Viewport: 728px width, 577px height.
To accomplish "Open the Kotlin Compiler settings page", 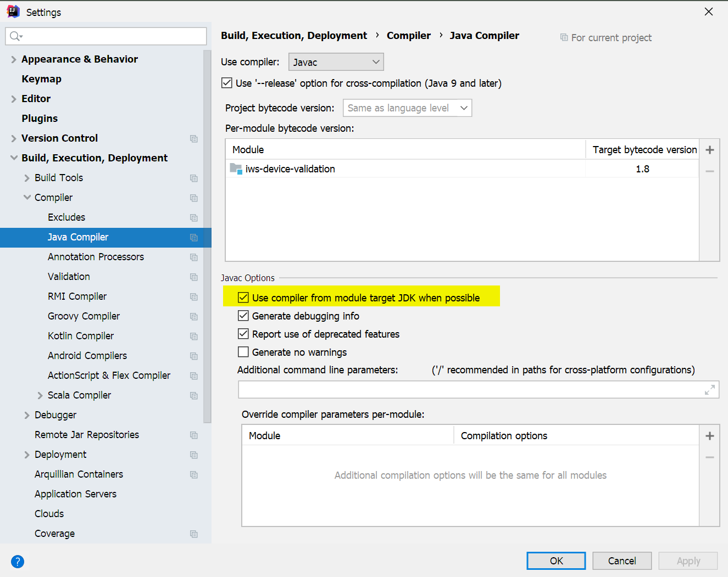I will coord(81,336).
